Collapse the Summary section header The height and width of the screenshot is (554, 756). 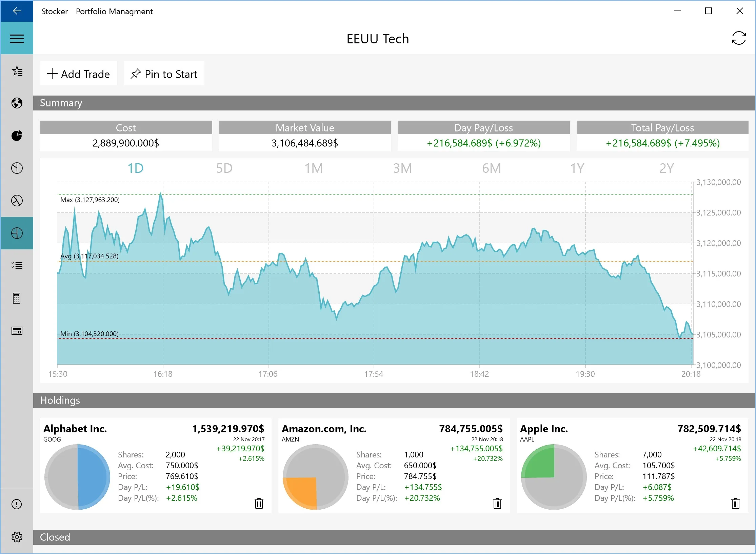394,103
